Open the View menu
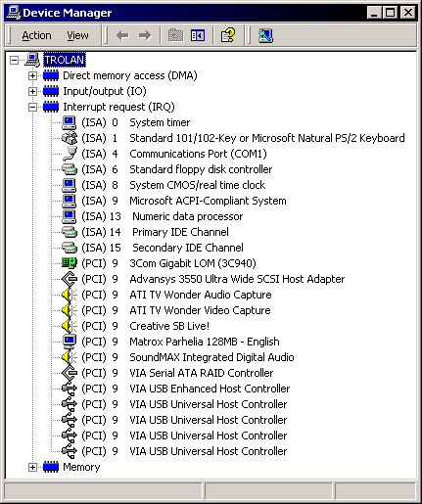Screen dimensions: 422x504 (x=77, y=35)
